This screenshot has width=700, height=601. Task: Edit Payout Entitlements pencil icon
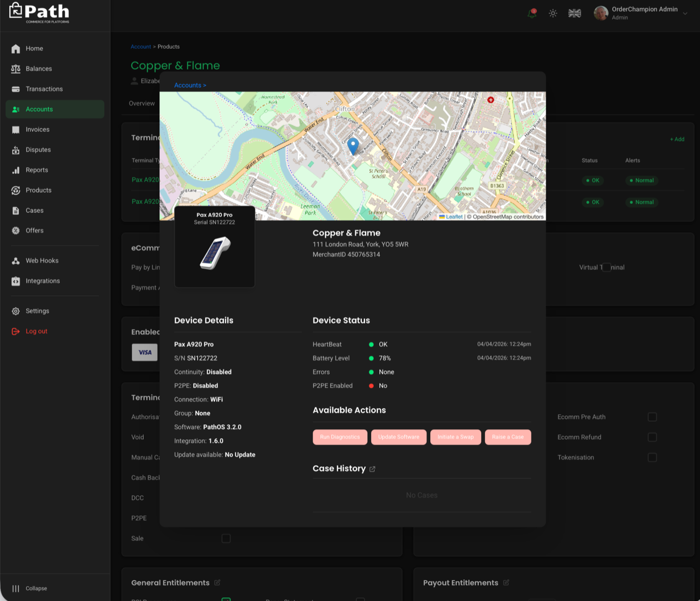[x=506, y=583]
